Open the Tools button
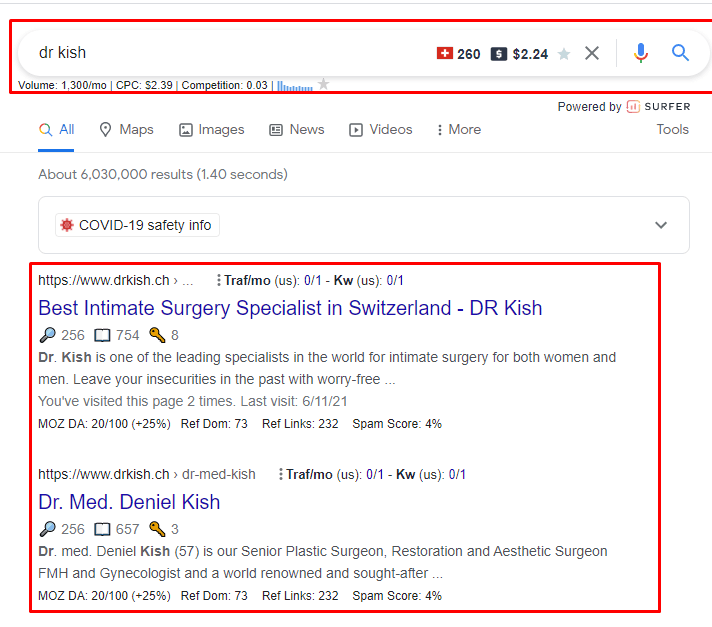This screenshot has width=712, height=627. pos(672,129)
